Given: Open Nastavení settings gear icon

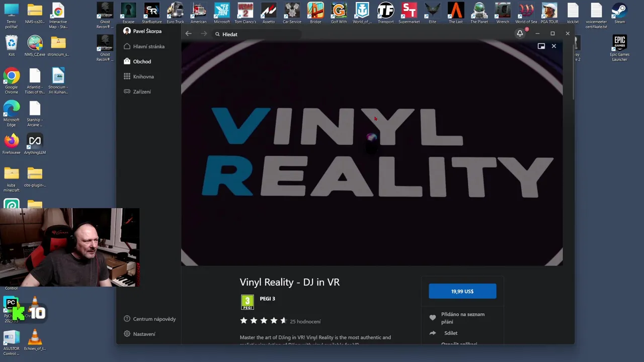Looking at the screenshot, I should pos(127,334).
